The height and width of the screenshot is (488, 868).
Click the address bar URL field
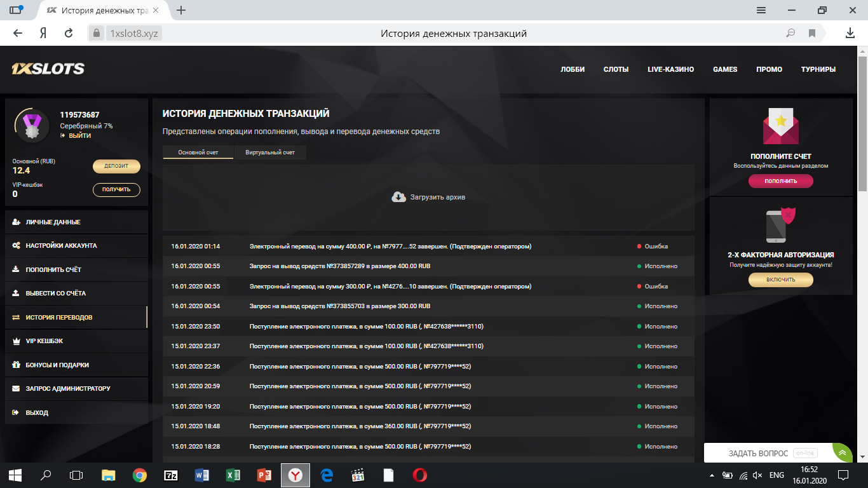click(133, 34)
